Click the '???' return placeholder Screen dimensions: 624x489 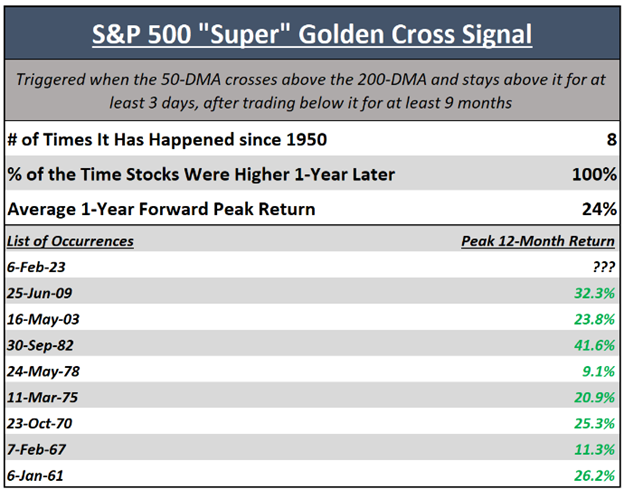(601, 268)
